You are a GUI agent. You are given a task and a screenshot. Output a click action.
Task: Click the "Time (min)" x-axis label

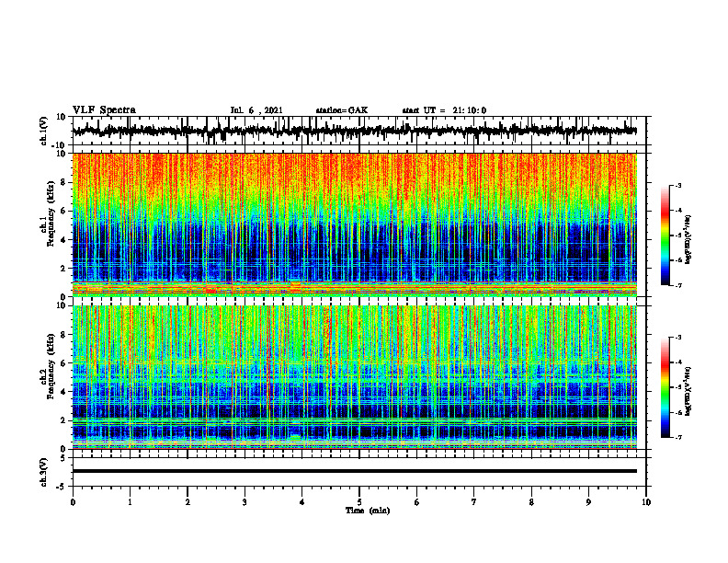(368, 511)
